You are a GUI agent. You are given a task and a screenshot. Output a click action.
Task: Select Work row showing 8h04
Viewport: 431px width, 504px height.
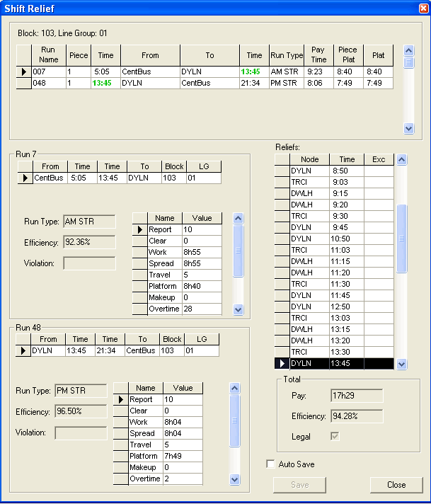pyautogui.click(x=158, y=422)
